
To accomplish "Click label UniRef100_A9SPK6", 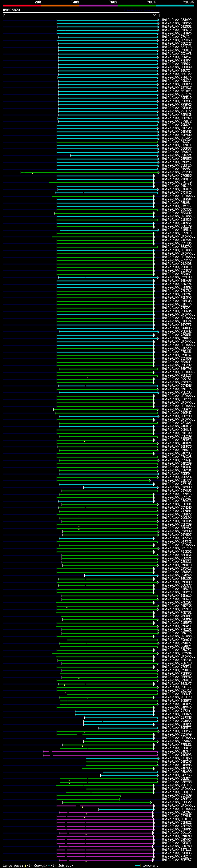I will (x=177, y=104).
